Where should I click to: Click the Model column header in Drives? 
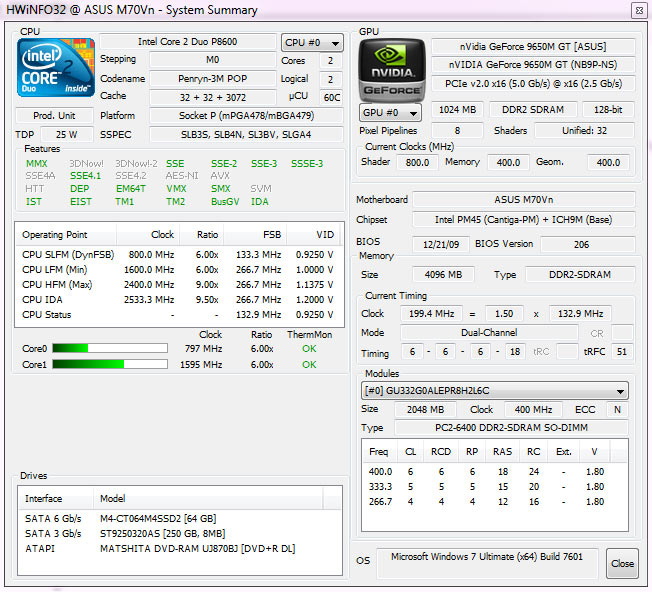click(x=112, y=498)
